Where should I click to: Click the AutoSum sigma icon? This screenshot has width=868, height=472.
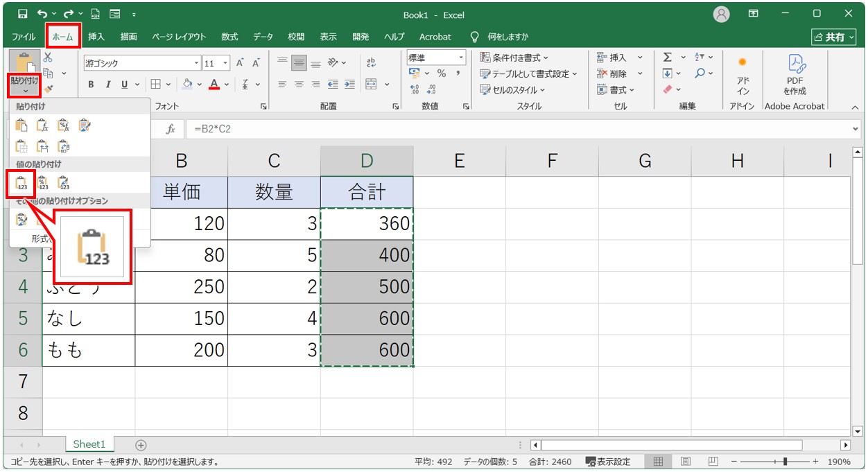pyautogui.click(x=667, y=58)
